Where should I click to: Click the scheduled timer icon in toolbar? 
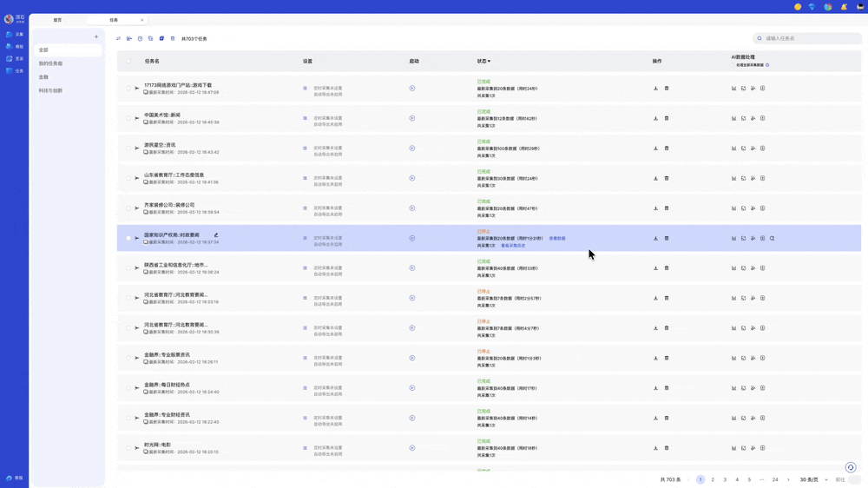[x=140, y=39]
